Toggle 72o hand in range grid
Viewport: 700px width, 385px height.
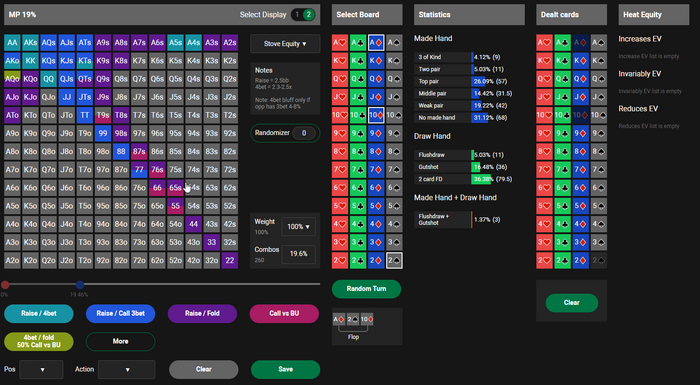click(139, 260)
